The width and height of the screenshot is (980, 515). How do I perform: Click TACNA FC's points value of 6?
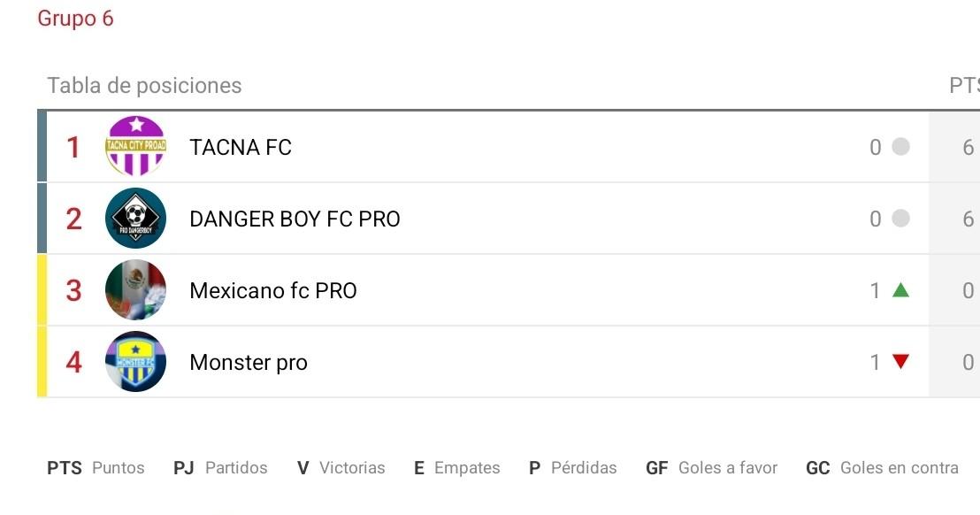[968, 147]
